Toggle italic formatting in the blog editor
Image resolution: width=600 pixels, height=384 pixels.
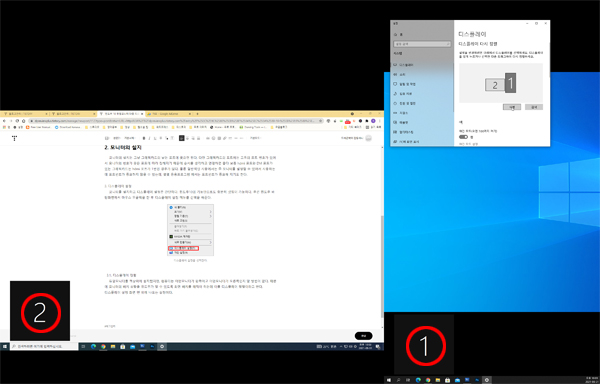pyautogui.click(x=150, y=138)
